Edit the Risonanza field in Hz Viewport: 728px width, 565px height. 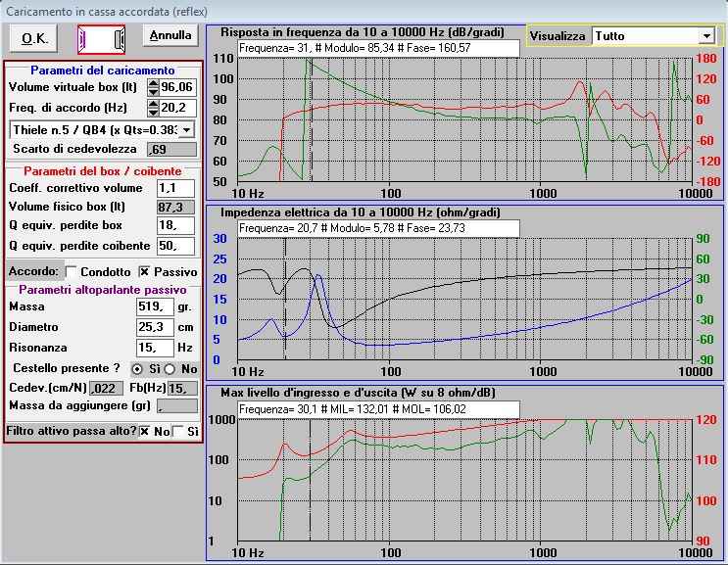tap(155, 348)
